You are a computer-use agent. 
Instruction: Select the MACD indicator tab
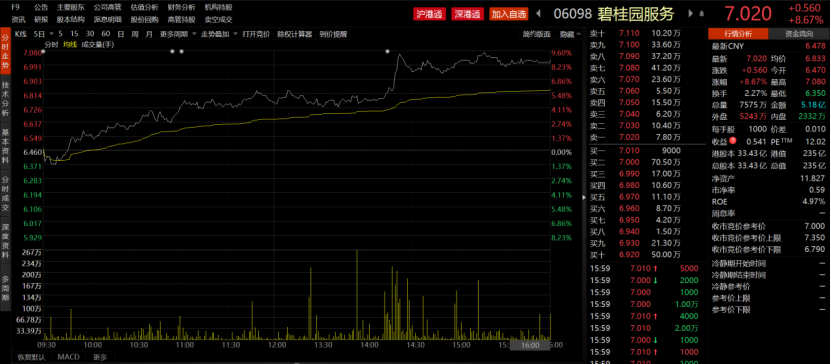(x=68, y=357)
